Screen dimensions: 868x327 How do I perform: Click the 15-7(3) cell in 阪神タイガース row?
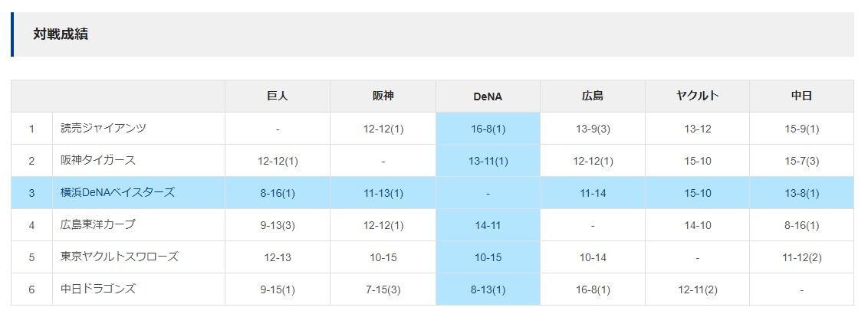(801, 161)
